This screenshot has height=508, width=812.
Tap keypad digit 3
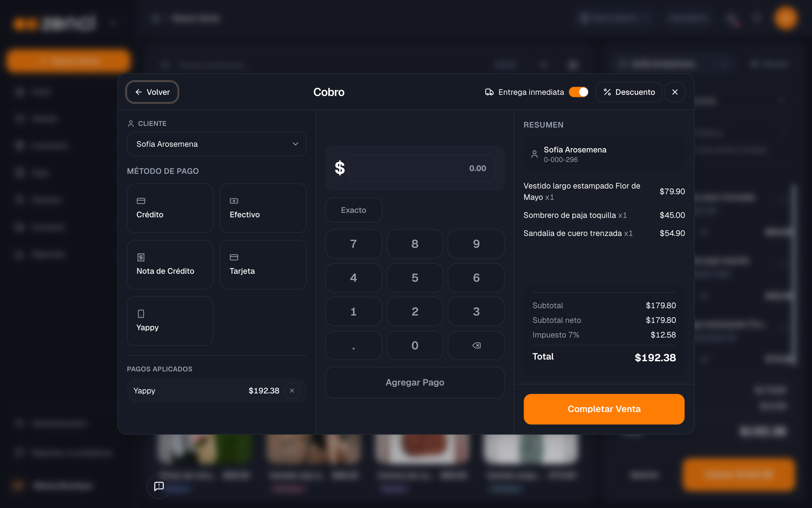pyautogui.click(x=476, y=312)
